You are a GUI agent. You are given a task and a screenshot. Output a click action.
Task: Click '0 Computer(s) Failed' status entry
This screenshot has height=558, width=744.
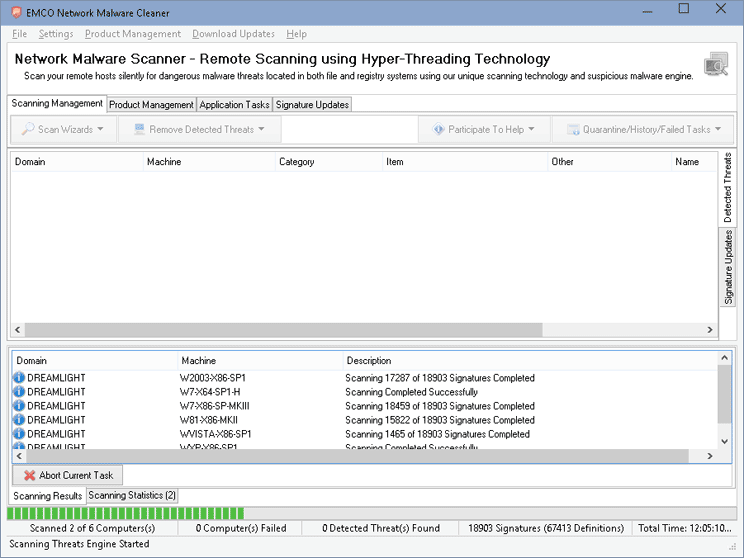[241, 528]
